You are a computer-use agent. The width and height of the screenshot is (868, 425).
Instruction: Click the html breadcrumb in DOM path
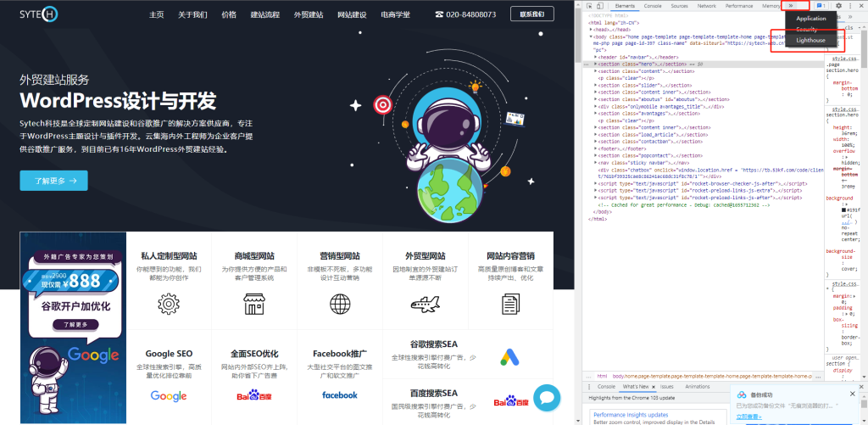point(602,377)
